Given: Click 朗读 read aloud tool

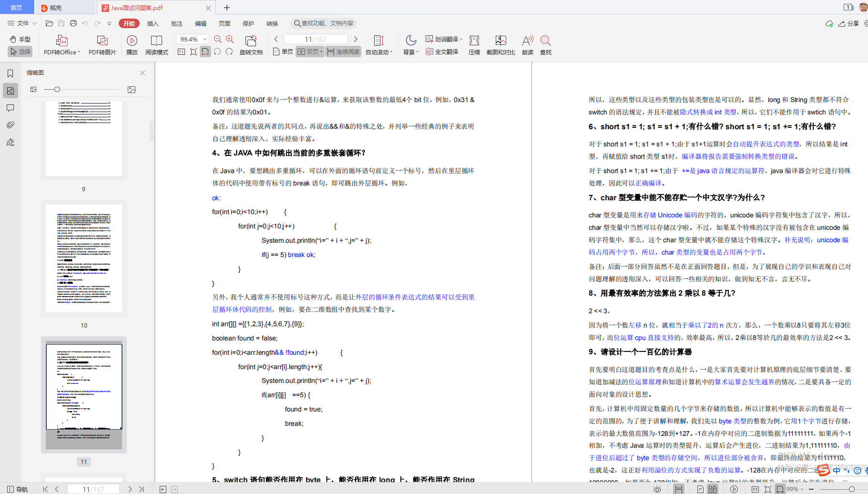Looking at the screenshot, I should click(528, 45).
